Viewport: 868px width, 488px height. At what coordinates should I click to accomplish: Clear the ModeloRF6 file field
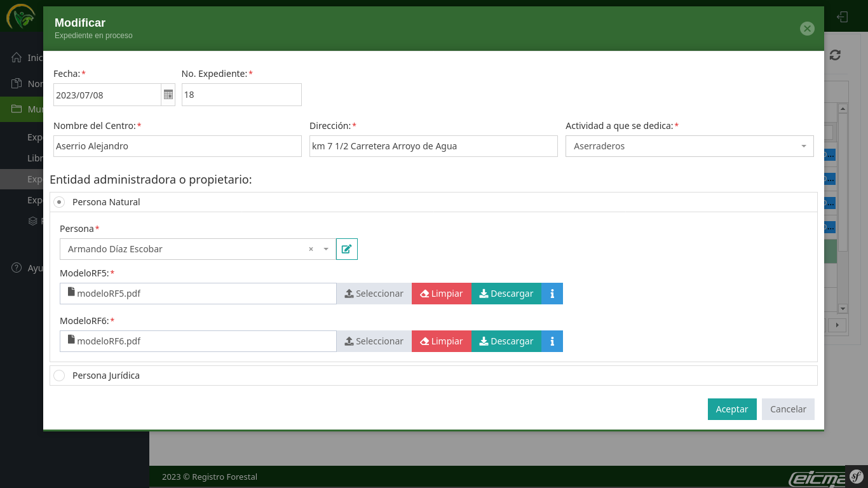pos(441,341)
